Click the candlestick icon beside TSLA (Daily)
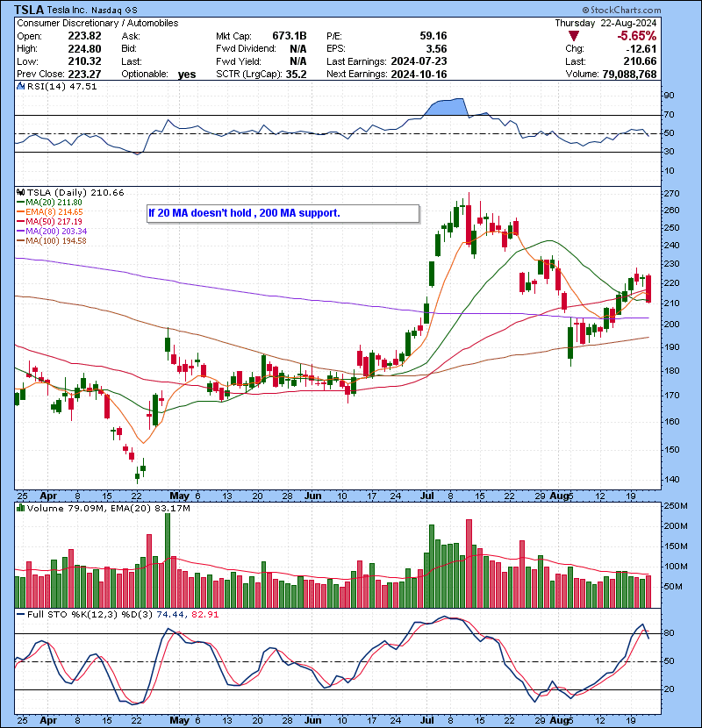This screenshot has width=702, height=728. [x=20, y=192]
